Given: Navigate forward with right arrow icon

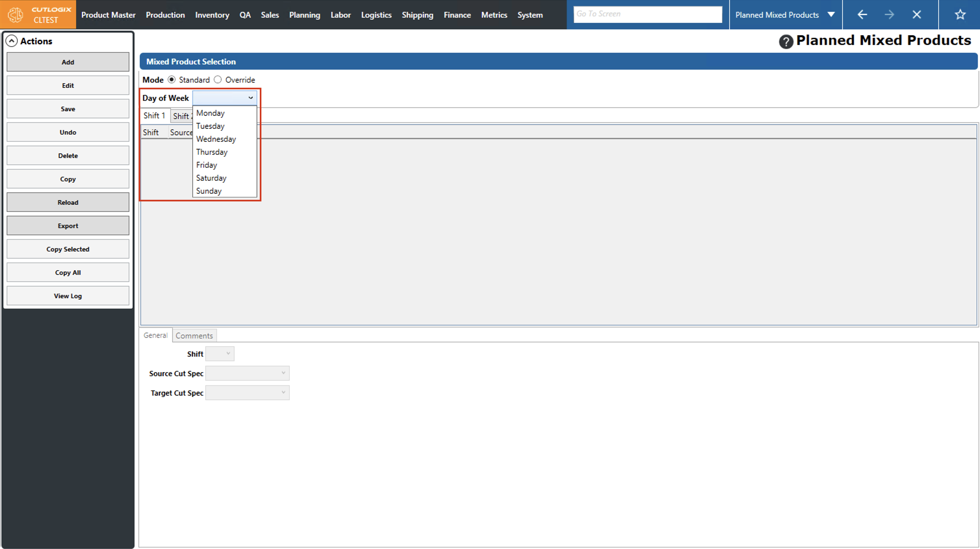Looking at the screenshot, I should pyautogui.click(x=889, y=15).
